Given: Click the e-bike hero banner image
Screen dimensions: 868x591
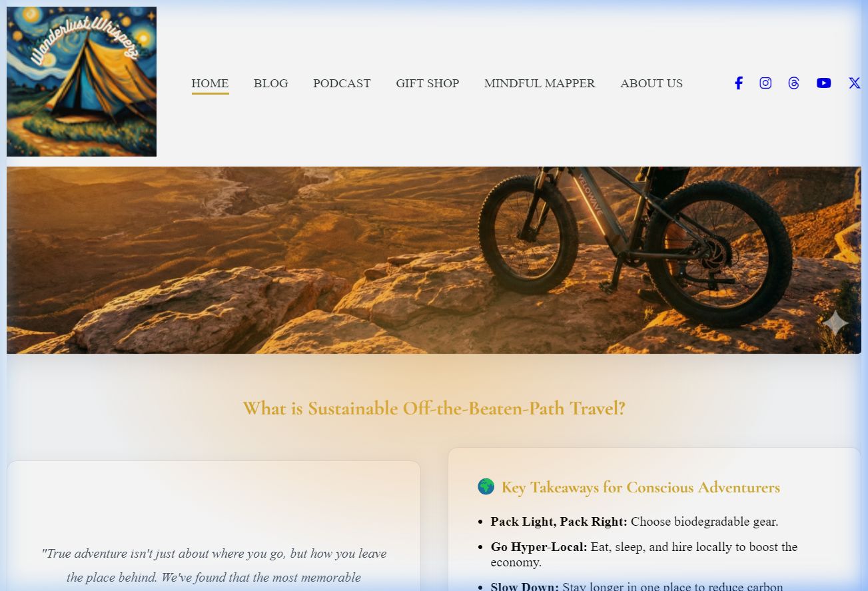Looking at the screenshot, I should click(x=434, y=260).
